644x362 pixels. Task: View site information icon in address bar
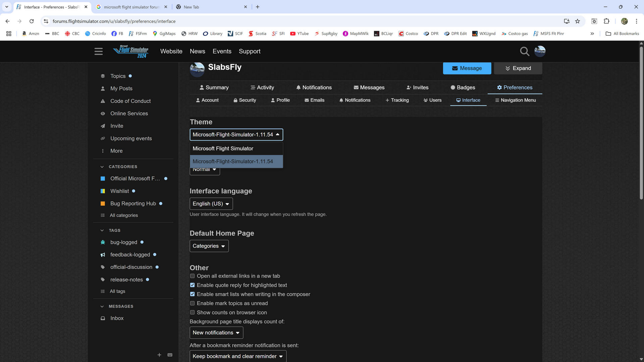pyautogui.click(x=46, y=21)
